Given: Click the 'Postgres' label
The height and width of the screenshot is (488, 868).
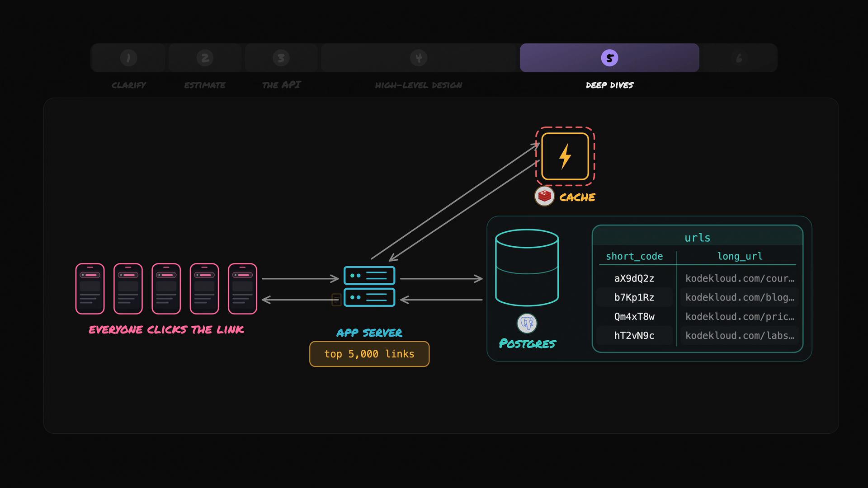Looking at the screenshot, I should coord(527,343).
